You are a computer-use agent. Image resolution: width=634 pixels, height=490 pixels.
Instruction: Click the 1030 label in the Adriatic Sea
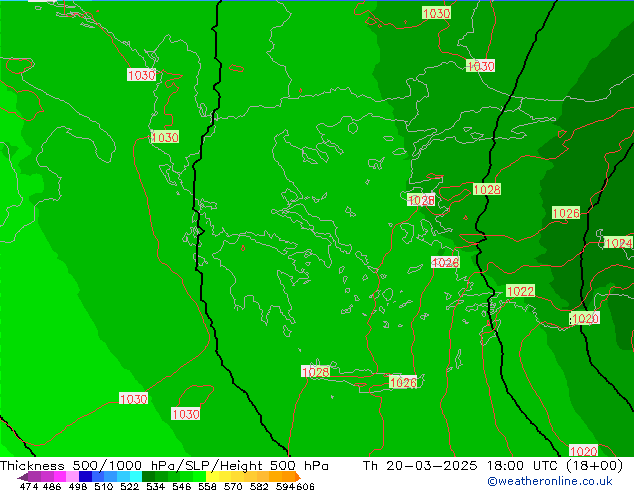pos(142,75)
